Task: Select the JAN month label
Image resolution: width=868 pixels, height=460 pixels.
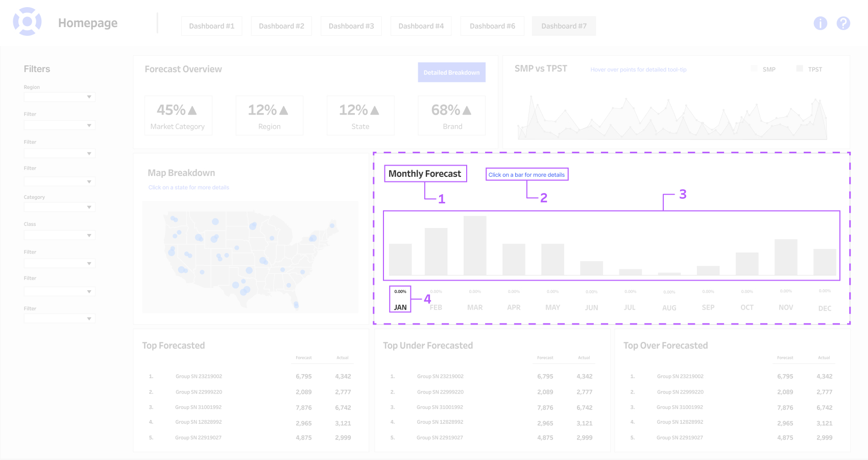Action: tap(400, 307)
